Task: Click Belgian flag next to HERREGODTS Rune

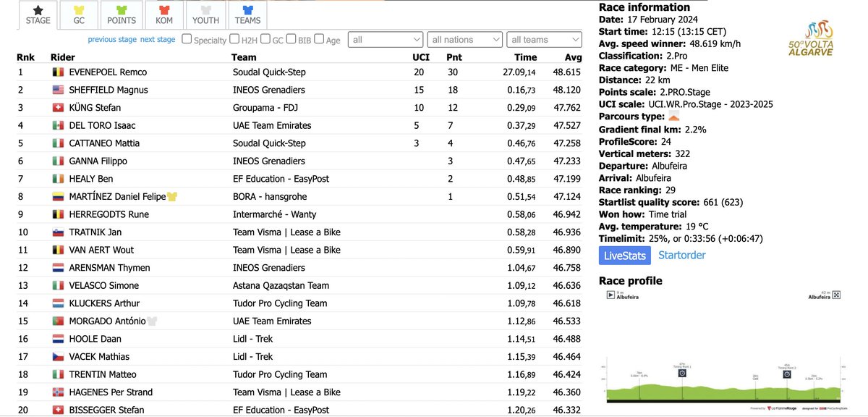Action: click(x=58, y=214)
